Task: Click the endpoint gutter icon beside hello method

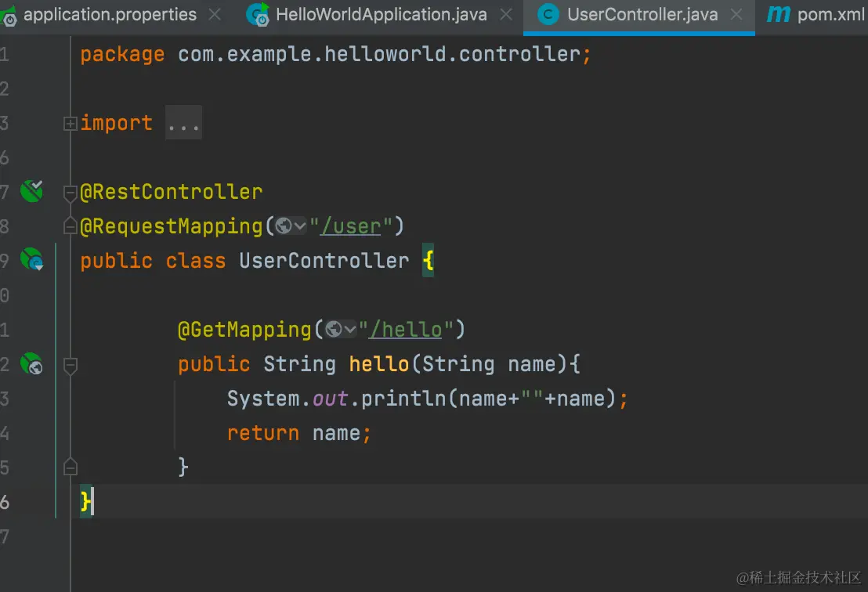Action: (31, 363)
